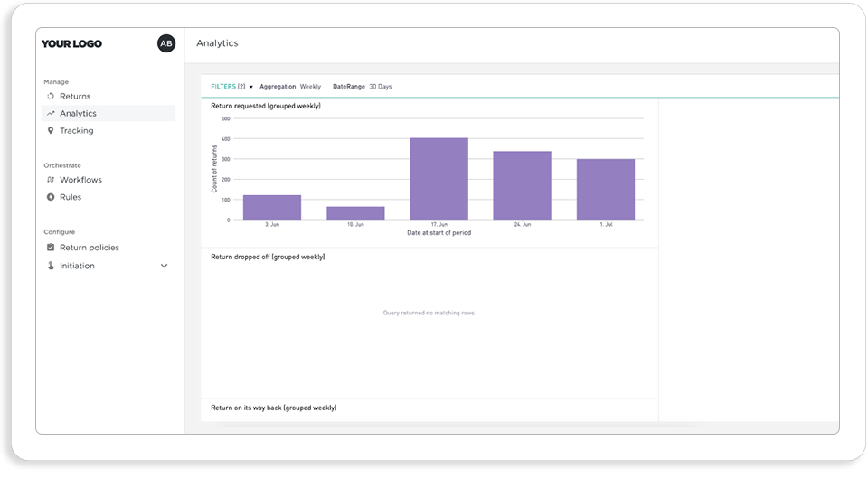Click the Initiation icon in sidebar

51,266
